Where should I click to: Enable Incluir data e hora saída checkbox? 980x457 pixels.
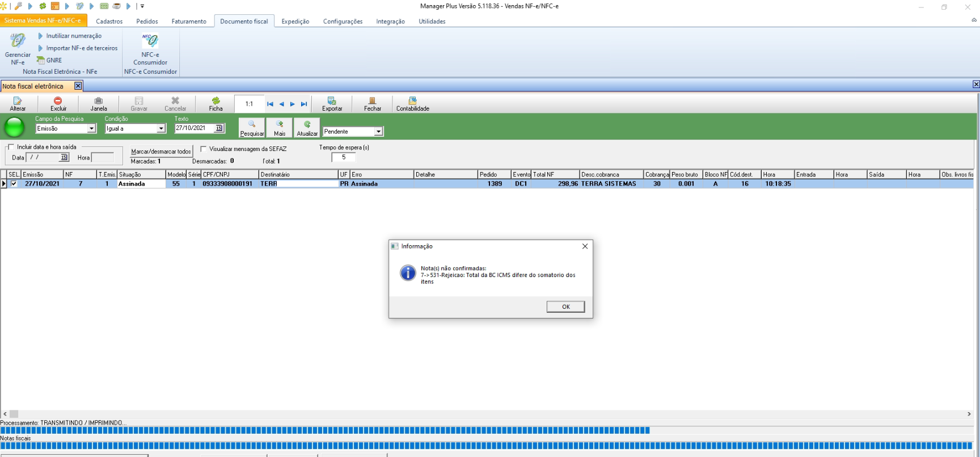coord(11,147)
